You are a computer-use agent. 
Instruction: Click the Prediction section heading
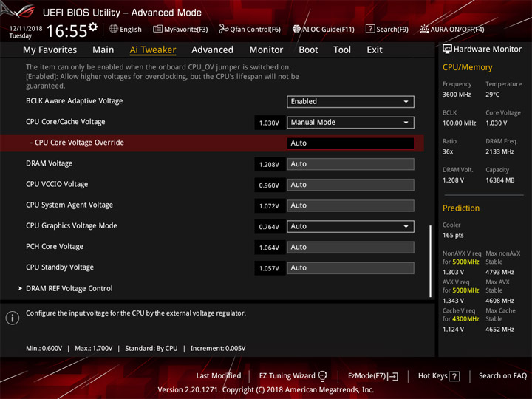tap(461, 208)
